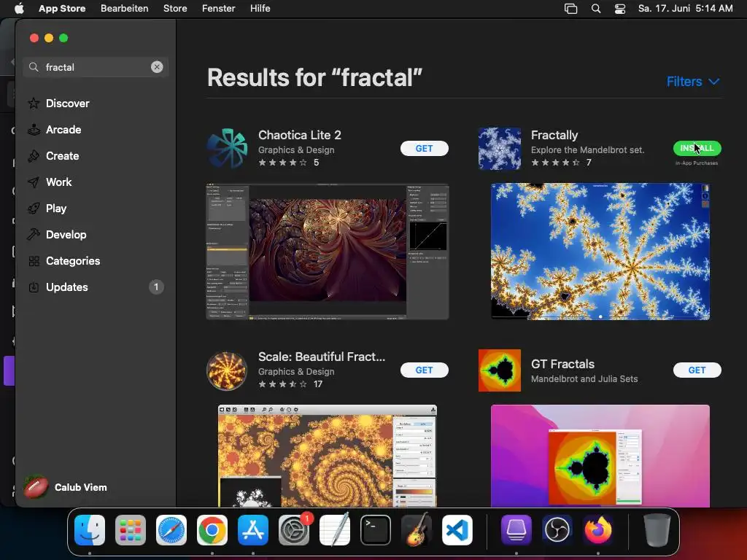This screenshot has height=560, width=747.
Task: Open the GT Fractals title link
Action: coord(562,364)
